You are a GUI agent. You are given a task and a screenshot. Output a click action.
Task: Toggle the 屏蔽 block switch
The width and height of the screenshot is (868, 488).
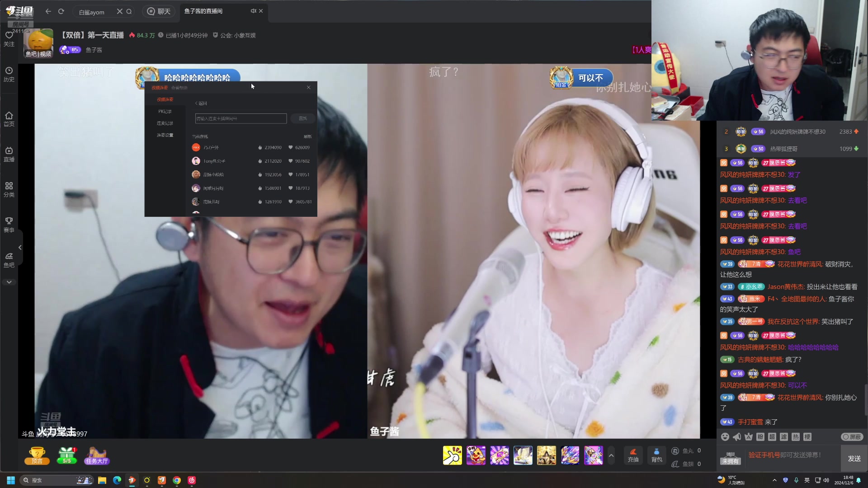pos(852,437)
